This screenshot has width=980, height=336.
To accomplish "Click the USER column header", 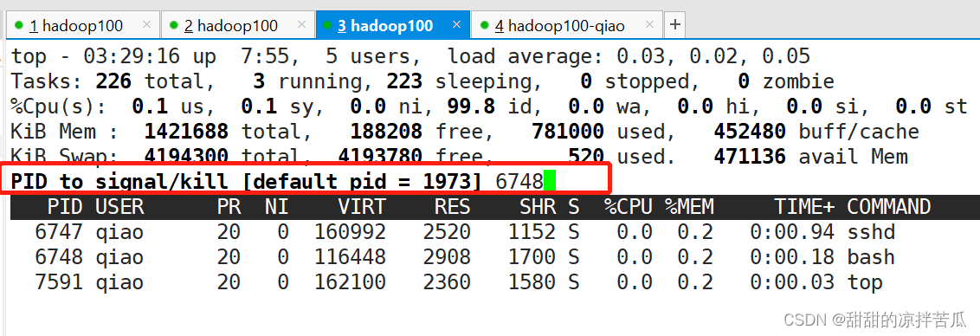I will (119, 206).
